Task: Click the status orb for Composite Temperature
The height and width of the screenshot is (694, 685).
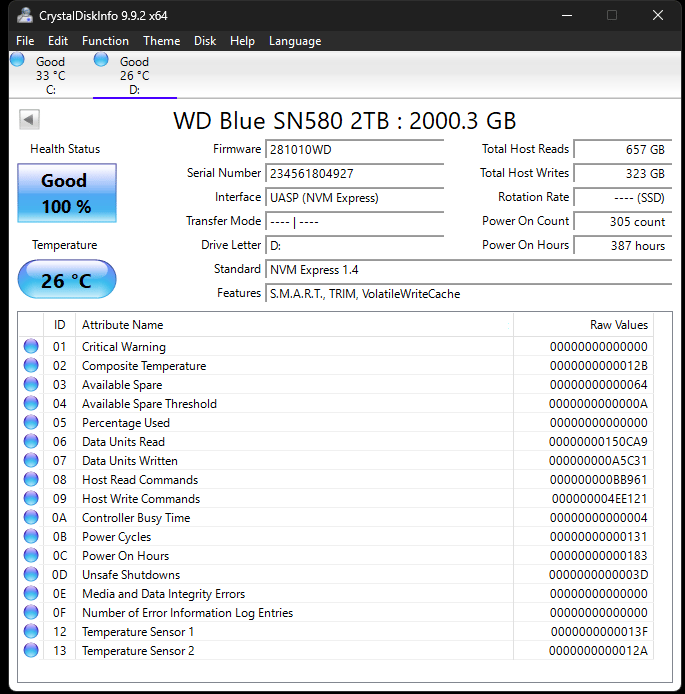Action: [x=31, y=365]
